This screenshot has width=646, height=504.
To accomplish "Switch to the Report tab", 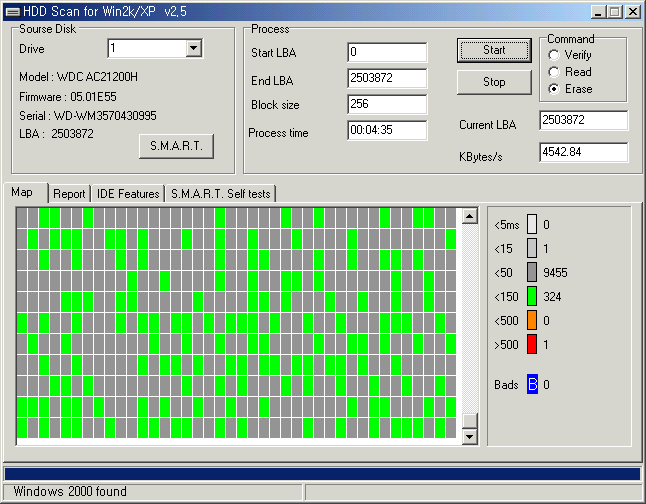I will [x=69, y=194].
